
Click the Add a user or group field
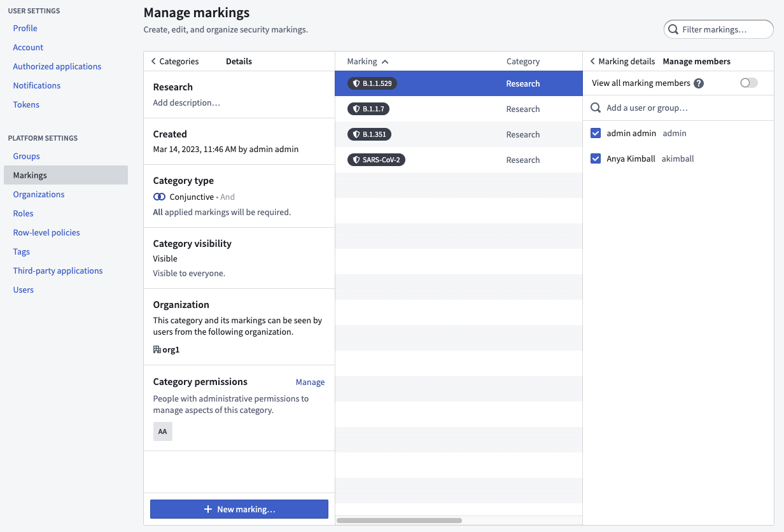tap(678, 108)
